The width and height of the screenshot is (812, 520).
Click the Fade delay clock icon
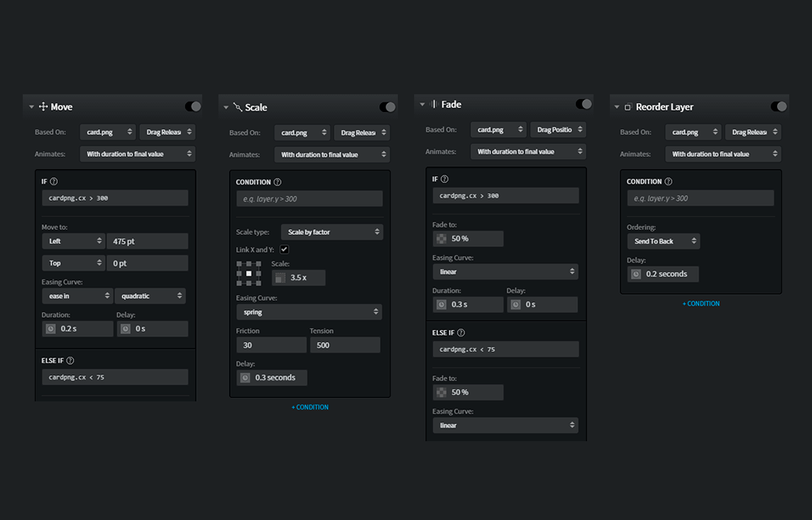(x=516, y=305)
